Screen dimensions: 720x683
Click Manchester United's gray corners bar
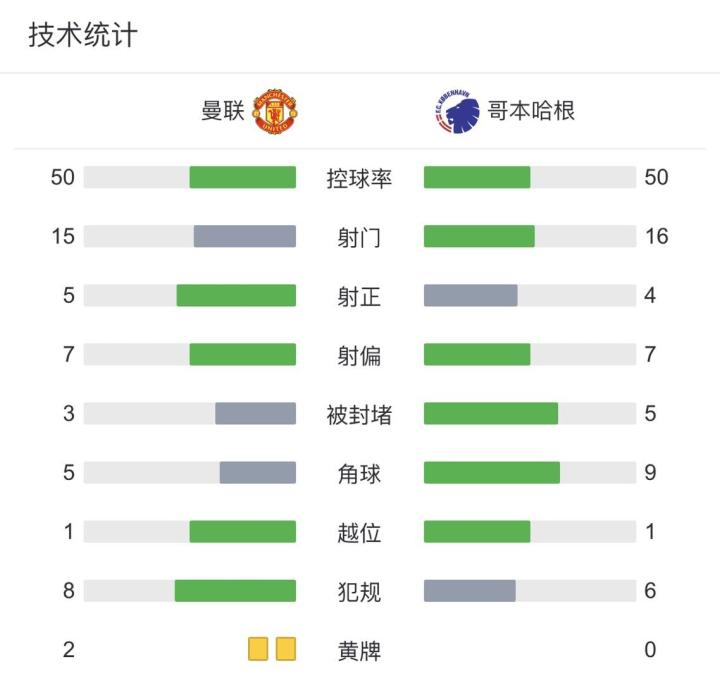pos(258,473)
